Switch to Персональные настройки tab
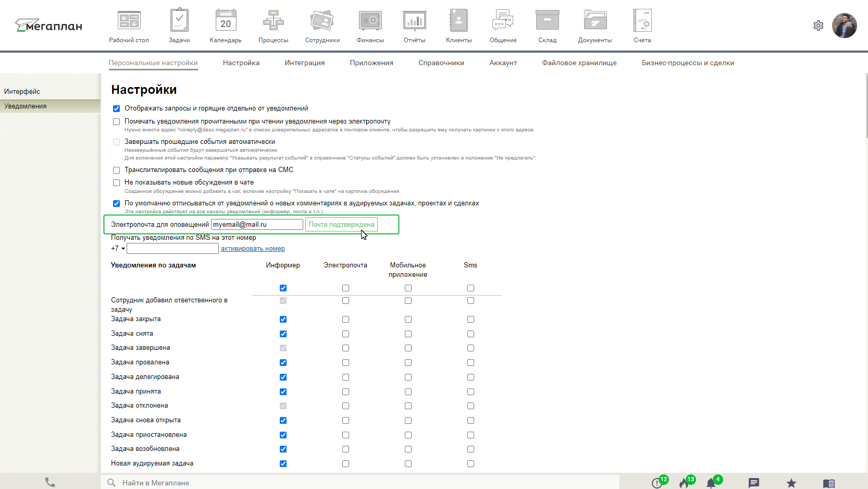Viewport: 868px width, 489px height. click(153, 63)
